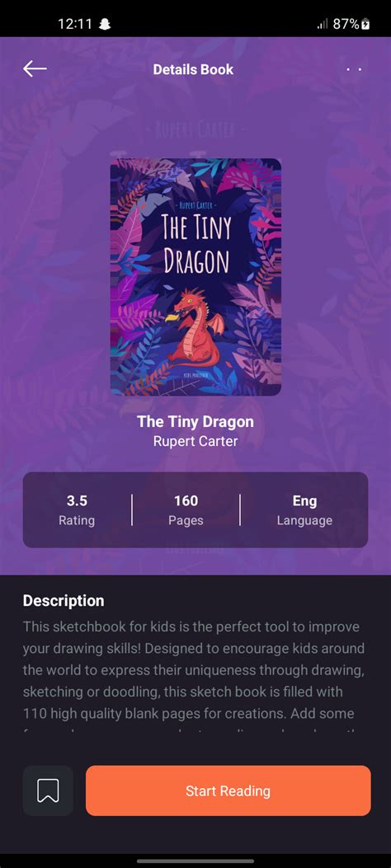Tap the Rupert Carter author name
This screenshot has width=391, height=868.
(195, 441)
